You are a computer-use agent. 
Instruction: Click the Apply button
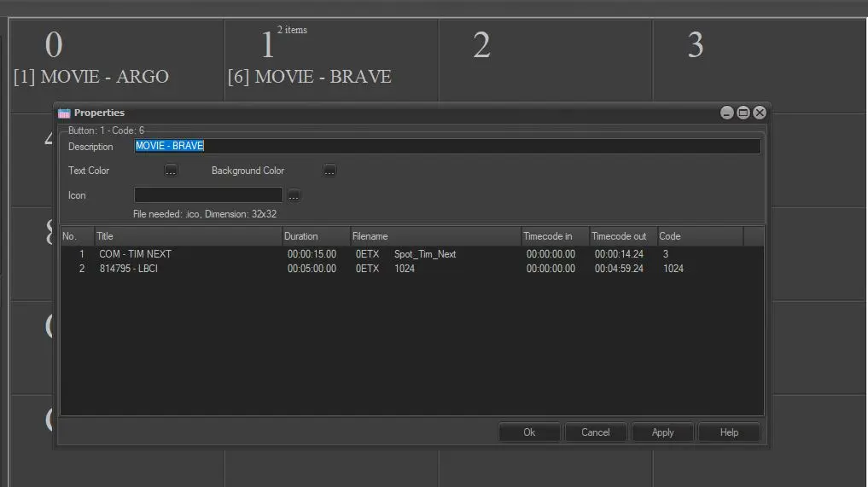pyautogui.click(x=662, y=432)
